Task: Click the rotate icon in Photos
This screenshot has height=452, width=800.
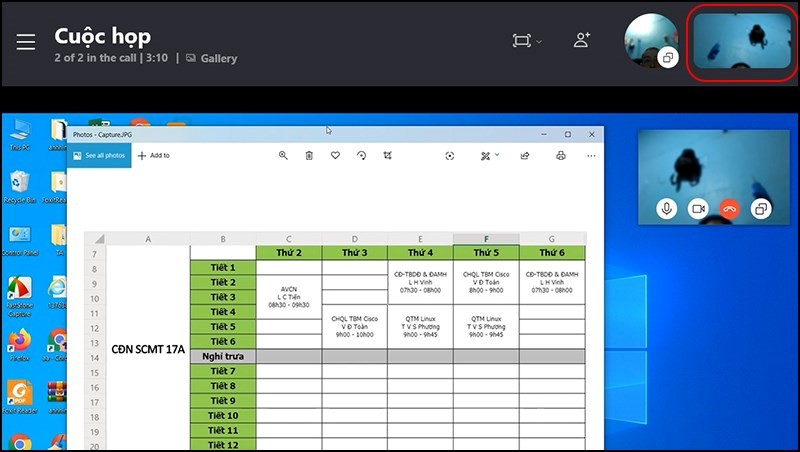Action: pyautogui.click(x=361, y=156)
